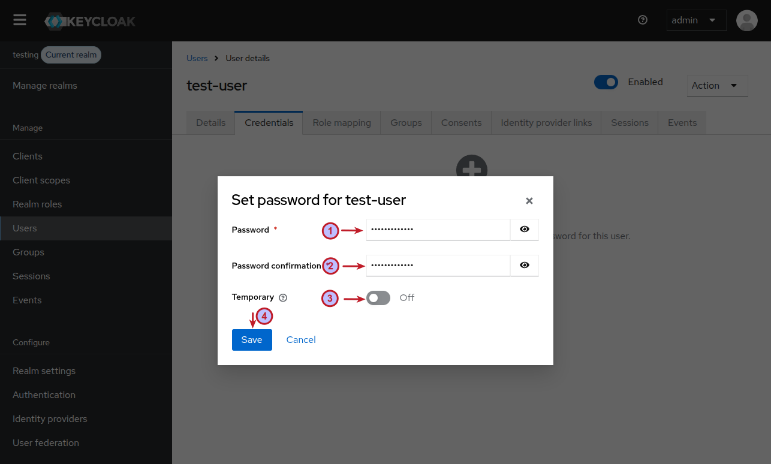The height and width of the screenshot is (464, 771).
Task: Save the new password
Action: pos(252,340)
